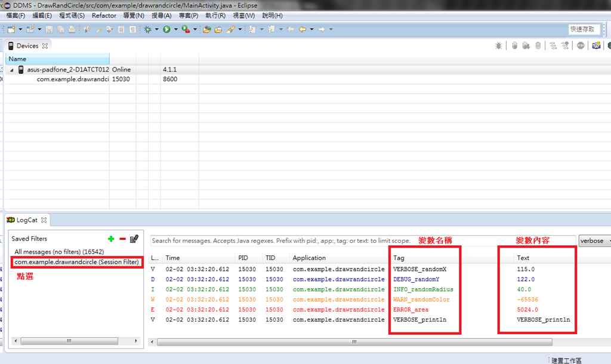Close the LogCat view tab

(x=44, y=220)
